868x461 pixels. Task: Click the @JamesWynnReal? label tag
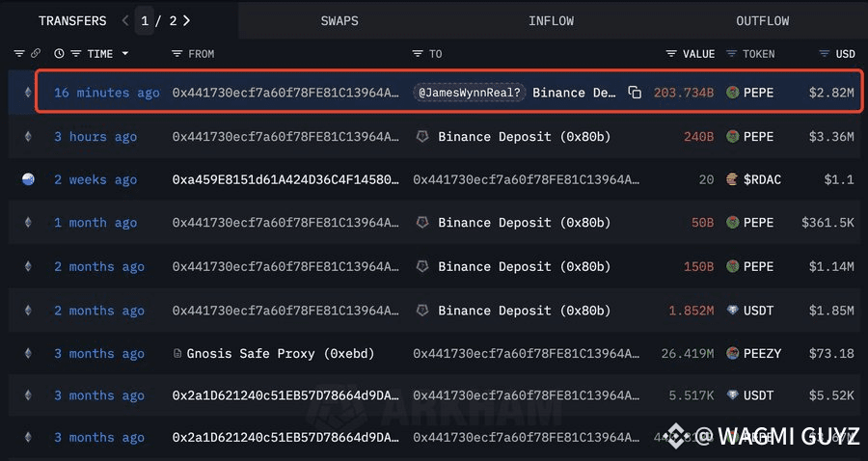tap(469, 93)
